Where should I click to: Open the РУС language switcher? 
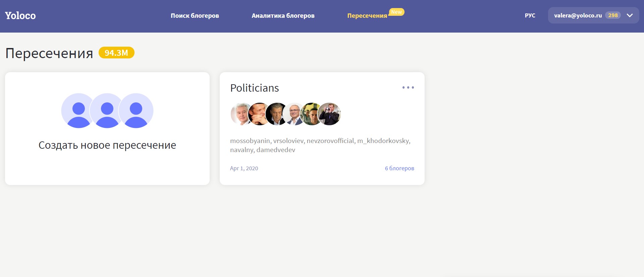point(530,15)
